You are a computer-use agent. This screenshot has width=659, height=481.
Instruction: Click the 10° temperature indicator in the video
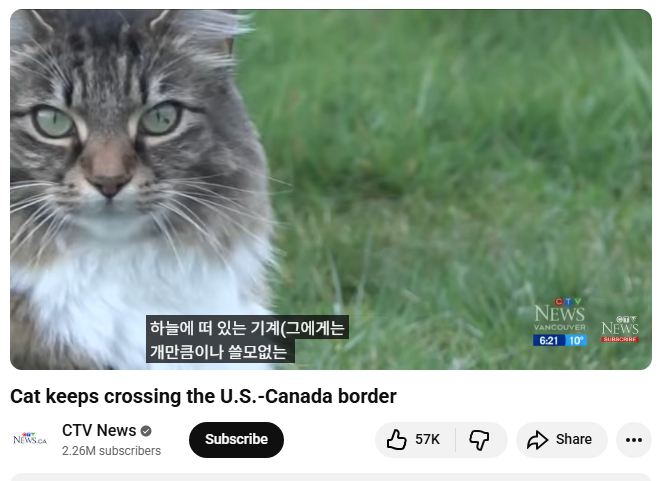click(576, 340)
